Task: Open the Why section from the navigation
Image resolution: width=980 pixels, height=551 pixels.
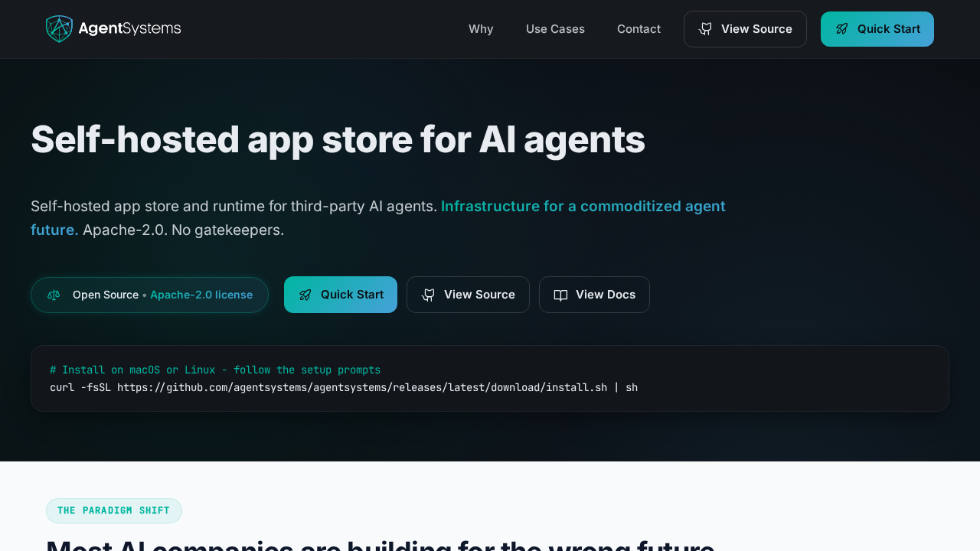Action: click(x=481, y=29)
